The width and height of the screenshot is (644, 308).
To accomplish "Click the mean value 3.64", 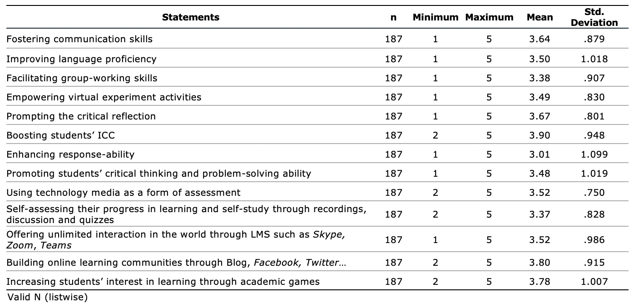I will (x=540, y=39).
